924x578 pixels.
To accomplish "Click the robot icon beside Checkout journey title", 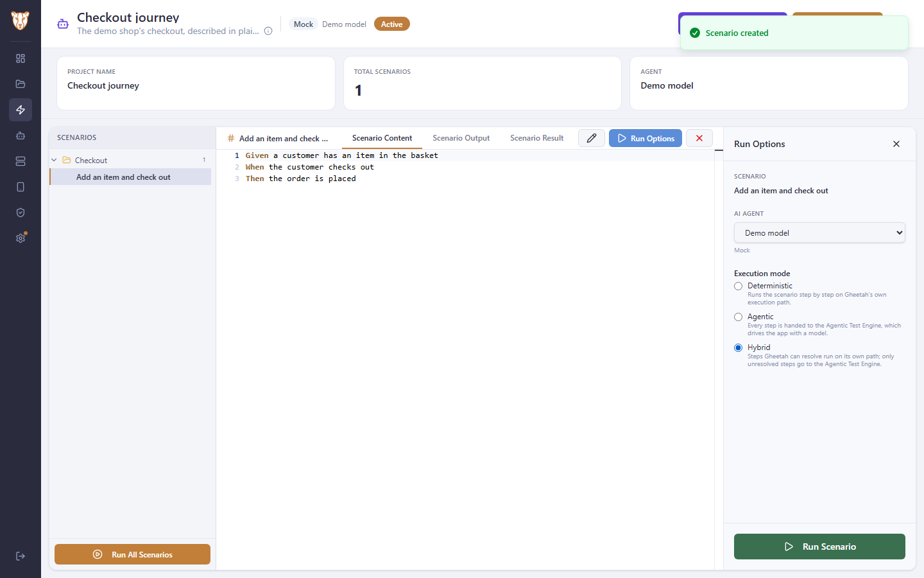I will click(63, 24).
